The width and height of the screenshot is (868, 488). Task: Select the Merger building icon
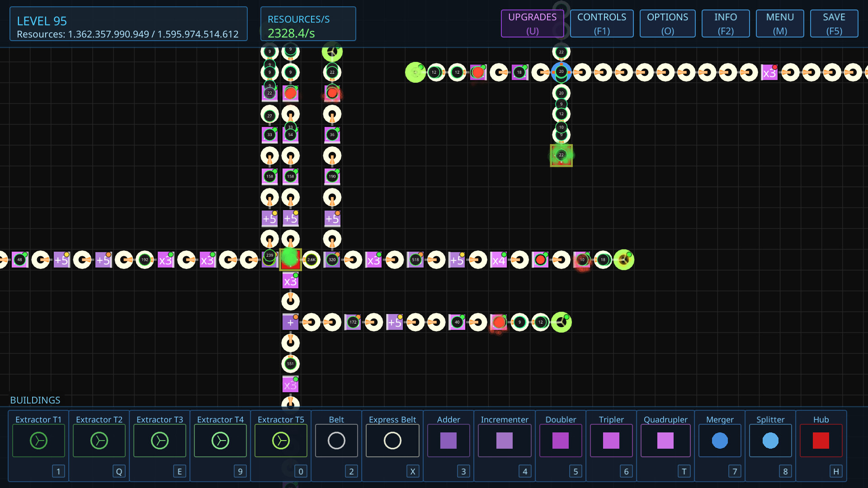pyautogui.click(x=720, y=441)
